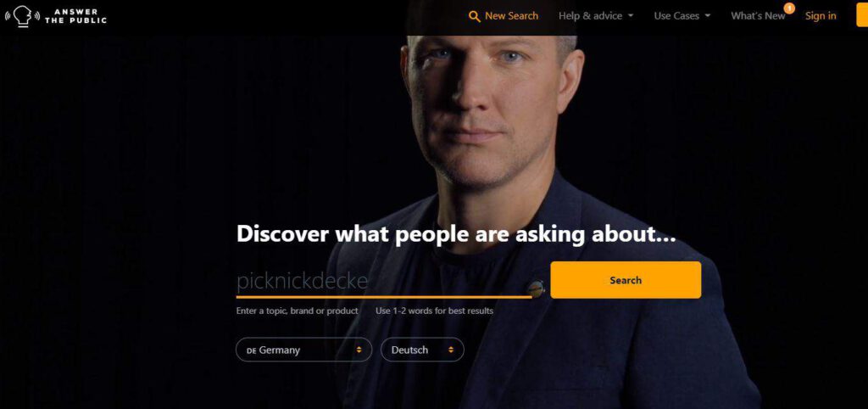Click the Answer The Public head logo
Viewport: 868px width, 409px height.
(x=22, y=16)
